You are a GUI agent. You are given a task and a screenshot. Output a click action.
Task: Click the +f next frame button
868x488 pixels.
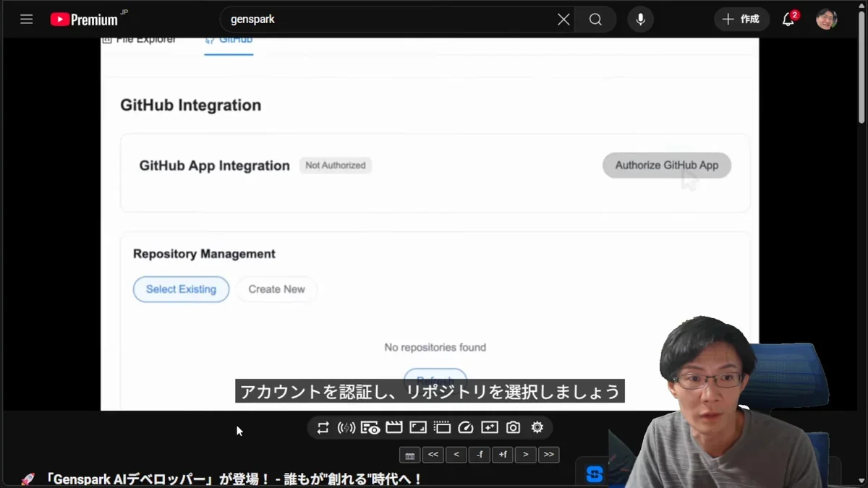point(503,455)
